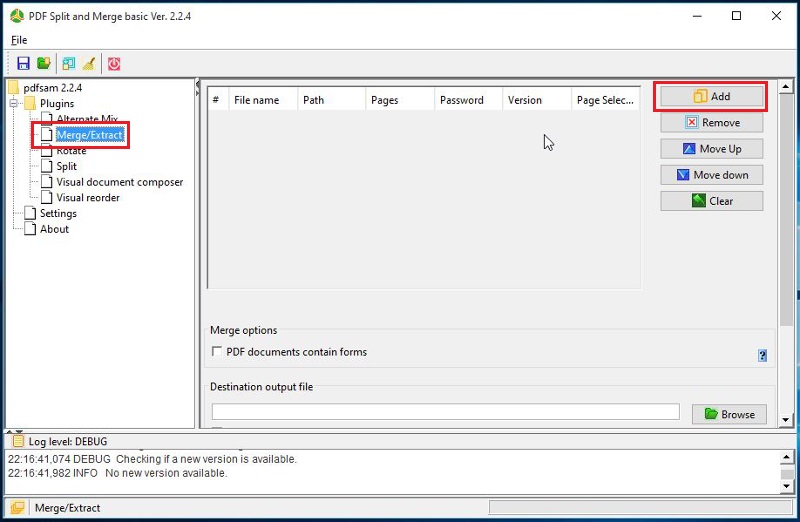Click the PDFsam logo in the title bar
800x522 pixels.
pos(17,16)
